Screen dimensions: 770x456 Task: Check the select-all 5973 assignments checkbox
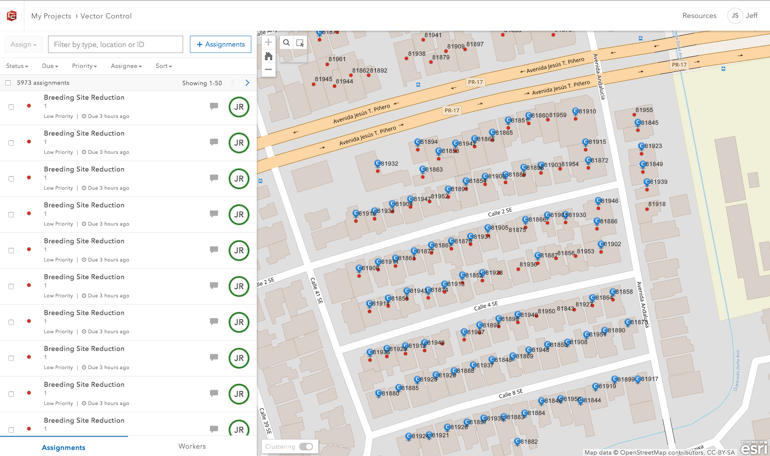pyautogui.click(x=8, y=83)
